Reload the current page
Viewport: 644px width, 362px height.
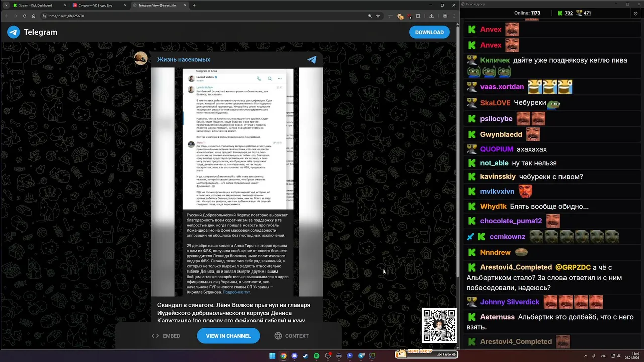[x=25, y=16]
